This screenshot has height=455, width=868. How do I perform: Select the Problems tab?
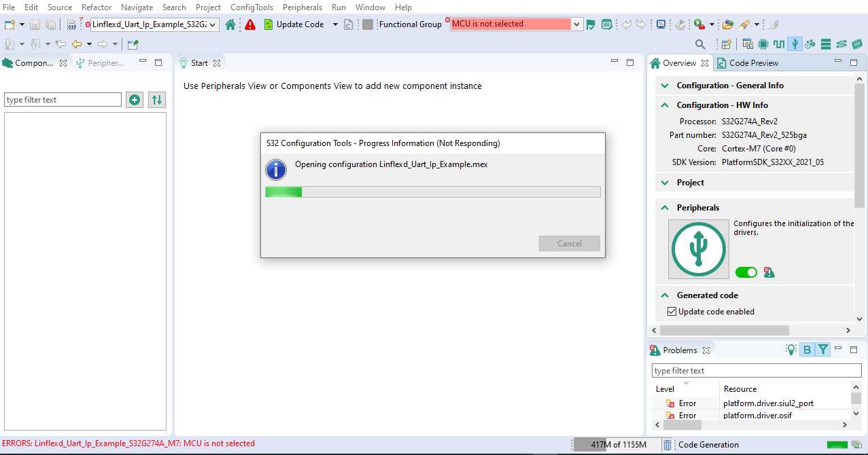[680, 350]
